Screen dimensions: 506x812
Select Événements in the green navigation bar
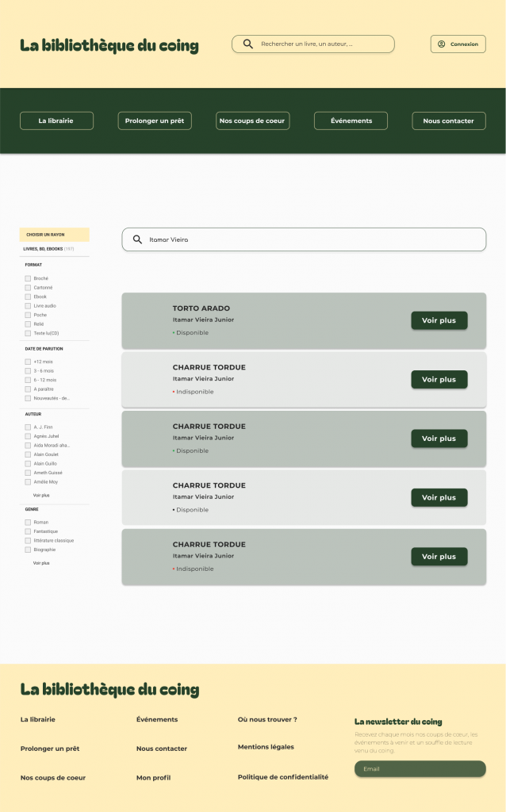click(351, 121)
